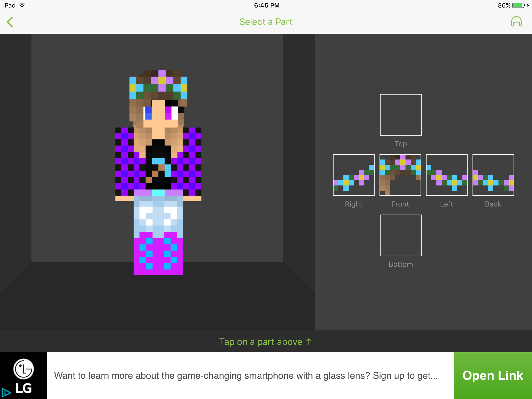532x399 pixels.
Task: Select the Left part thumbnail
Action: [447, 175]
